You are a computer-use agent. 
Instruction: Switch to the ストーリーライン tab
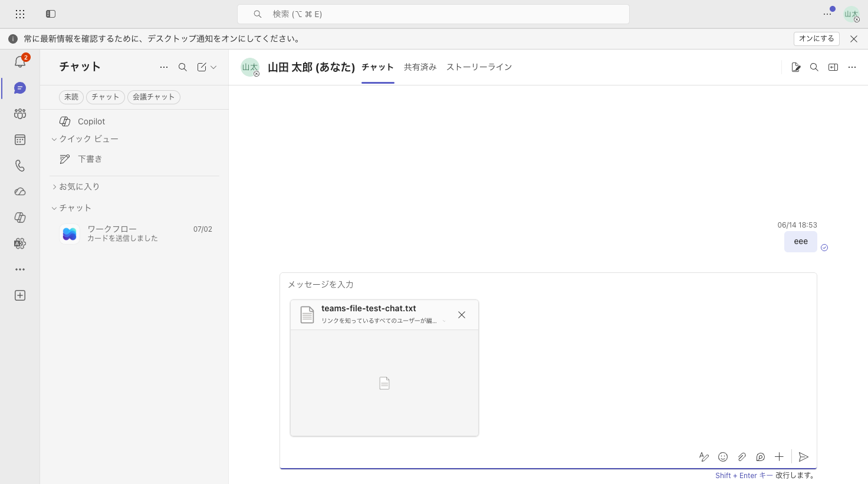tap(479, 67)
